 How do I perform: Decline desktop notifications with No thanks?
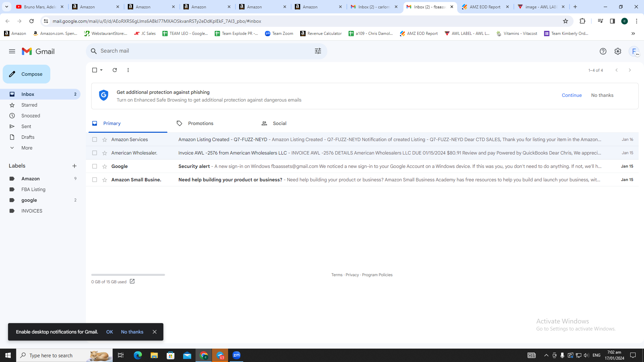coord(132,332)
